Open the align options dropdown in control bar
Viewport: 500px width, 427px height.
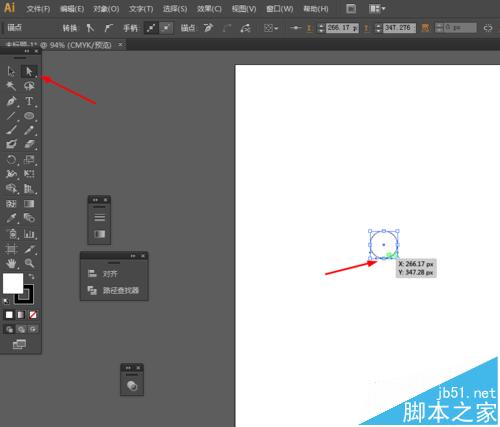tap(271, 28)
